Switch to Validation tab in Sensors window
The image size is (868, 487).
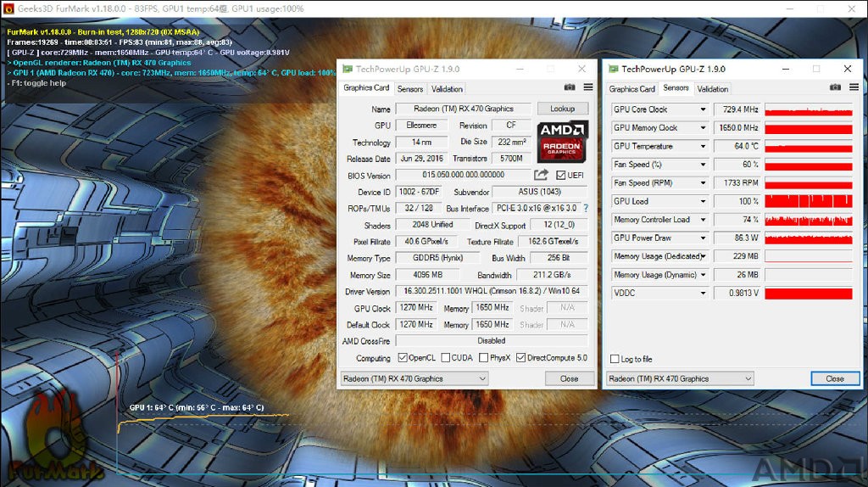pos(712,88)
